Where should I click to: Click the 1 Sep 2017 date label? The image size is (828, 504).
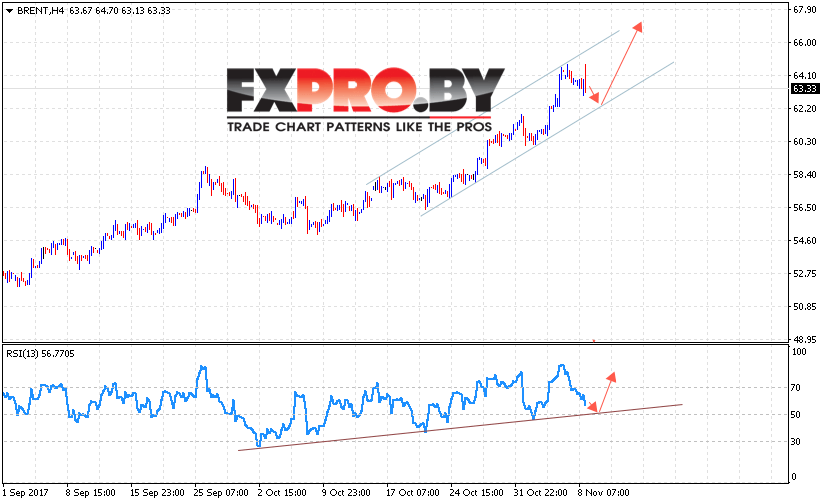(25, 493)
